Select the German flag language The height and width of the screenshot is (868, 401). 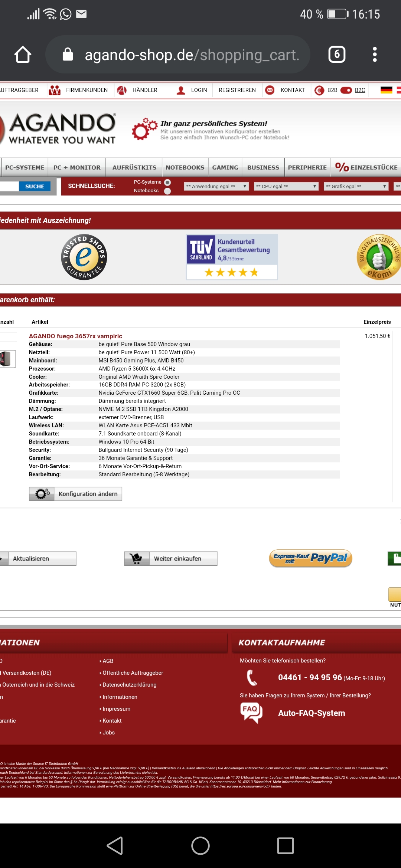coord(387,90)
